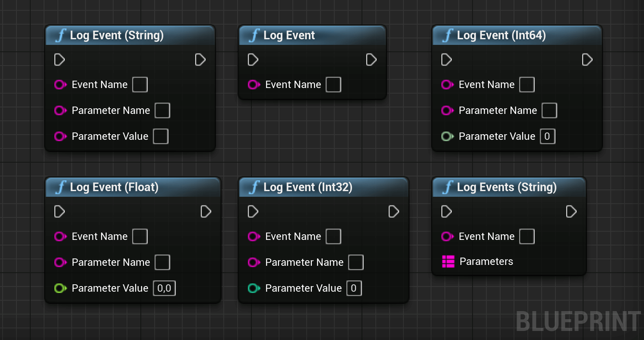Click Event Name field in Log Event (Int32)
The width and height of the screenshot is (644, 340).
333,236
